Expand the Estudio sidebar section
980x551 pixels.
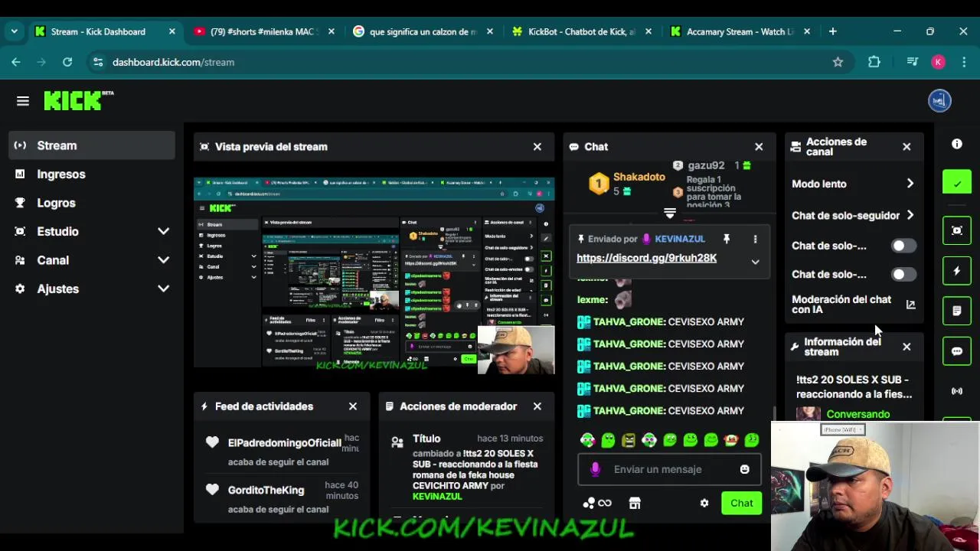pyautogui.click(x=163, y=231)
